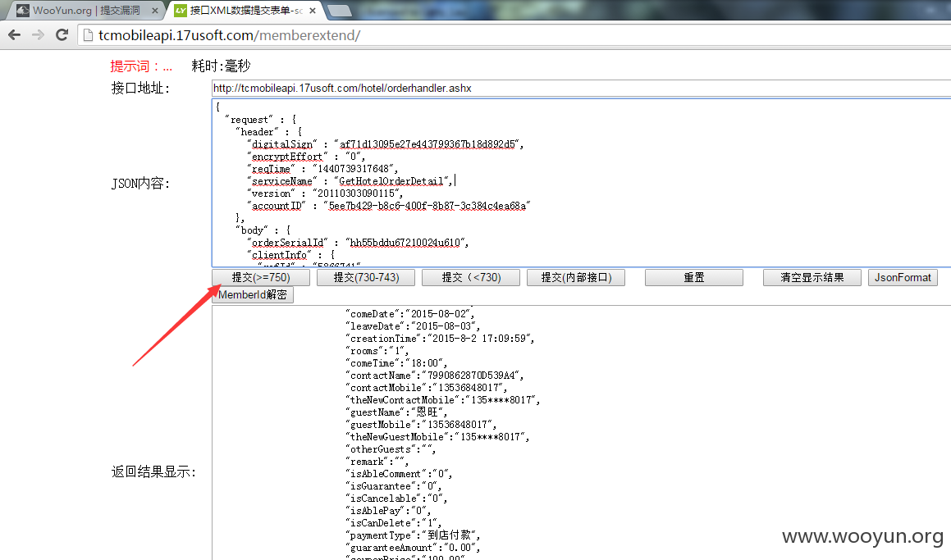Click the page icon in the address bar
Screen dimensions: 951x560
click(x=88, y=35)
